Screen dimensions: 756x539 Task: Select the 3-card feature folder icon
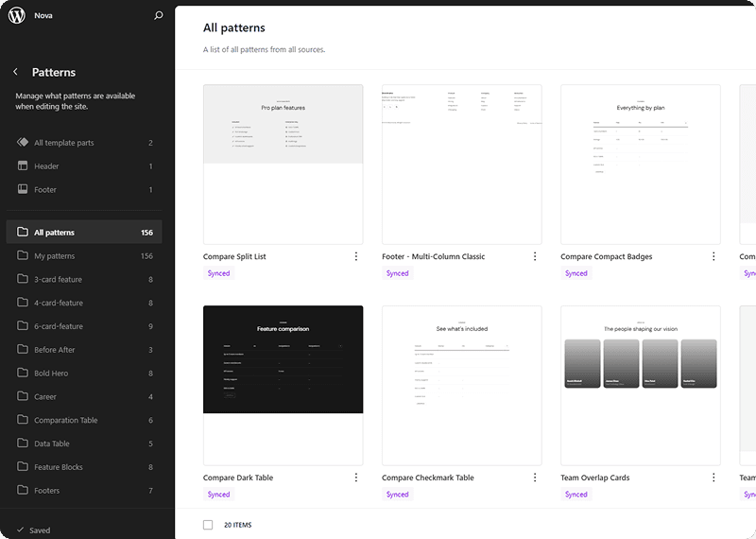pyautogui.click(x=23, y=279)
